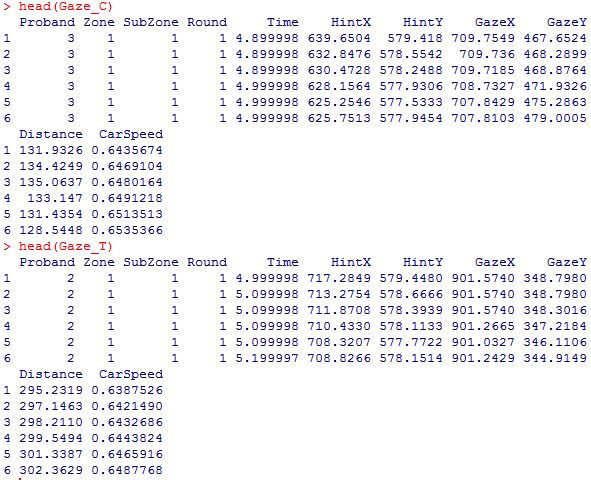Select GazeX value 901.0327

pyautogui.click(x=483, y=342)
